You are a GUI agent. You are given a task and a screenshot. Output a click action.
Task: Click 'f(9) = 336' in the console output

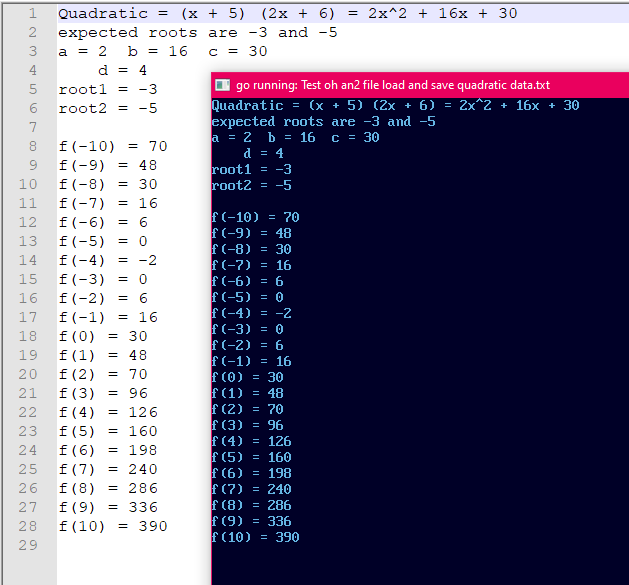(252, 522)
